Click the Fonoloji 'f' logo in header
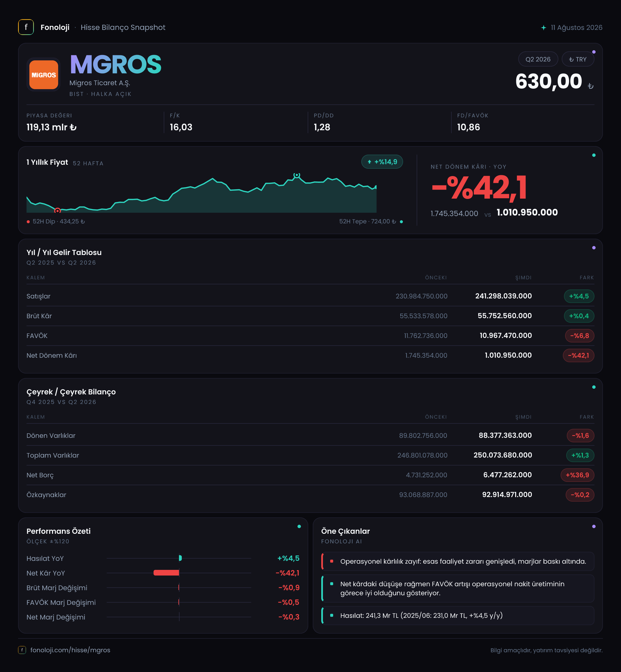Viewport: 621px width, 672px height. 26,27
